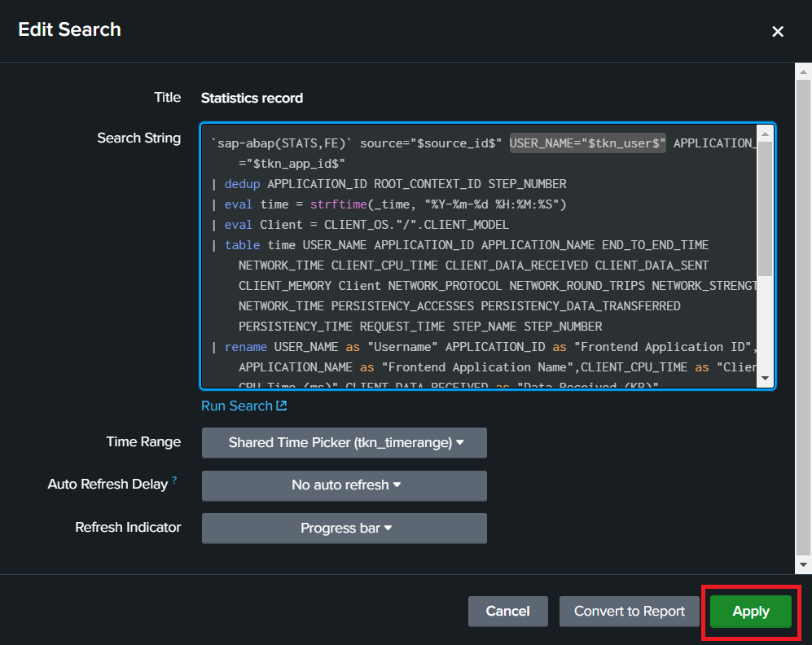
Task: Click the external link icon beside Run Search
Action: click(x=282, y=406)
